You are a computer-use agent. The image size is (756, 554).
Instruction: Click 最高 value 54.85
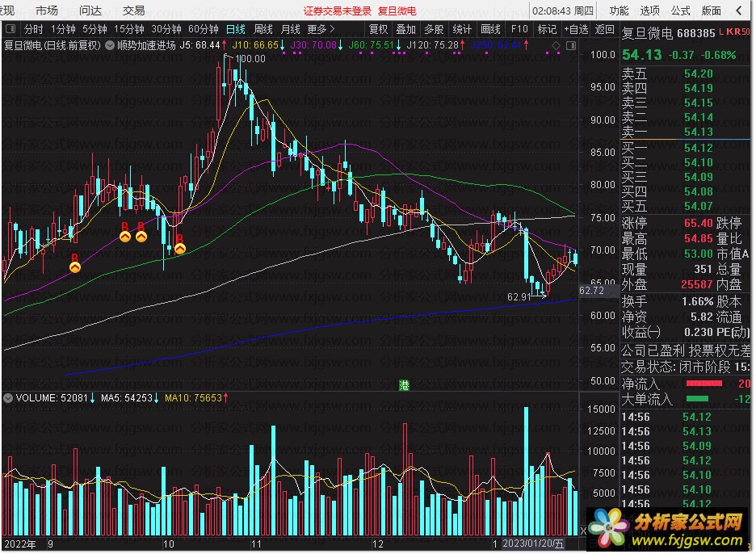point(699,238)
